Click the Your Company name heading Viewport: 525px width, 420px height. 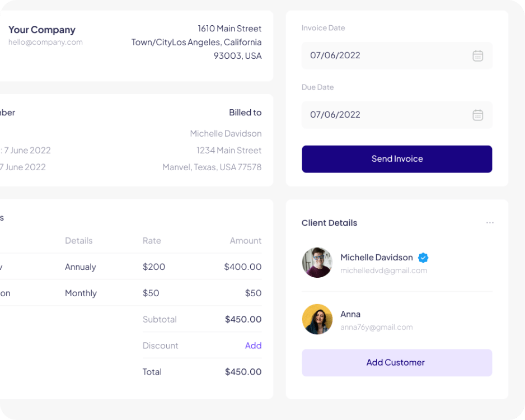coord(42,30)
